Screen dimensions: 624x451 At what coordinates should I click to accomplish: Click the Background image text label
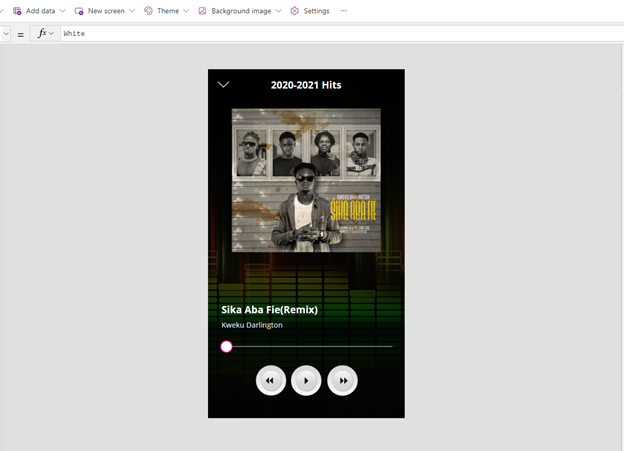241,11
